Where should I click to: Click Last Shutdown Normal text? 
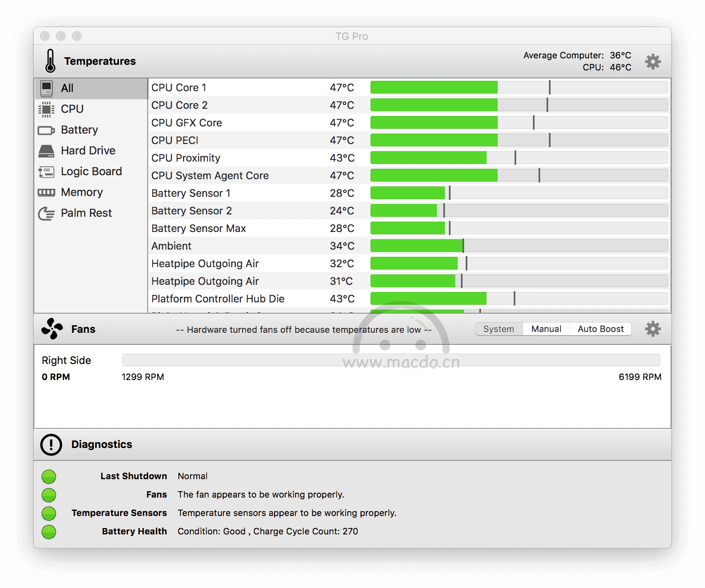(192, 476)
